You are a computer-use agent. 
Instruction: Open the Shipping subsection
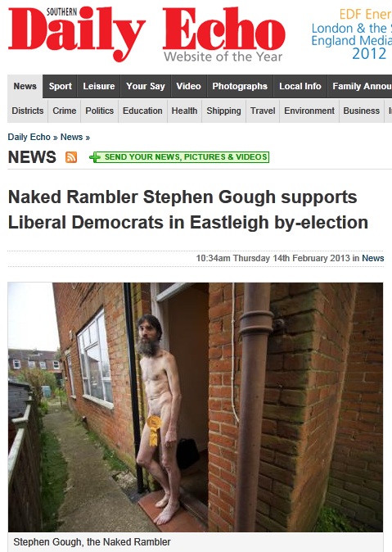pyautogui.click(x=223, y=111)
